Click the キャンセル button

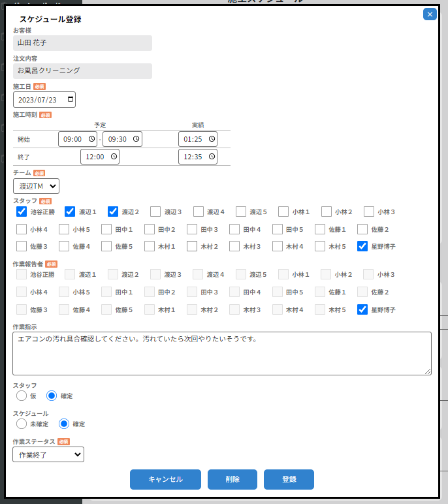click(x=165, y=479)
